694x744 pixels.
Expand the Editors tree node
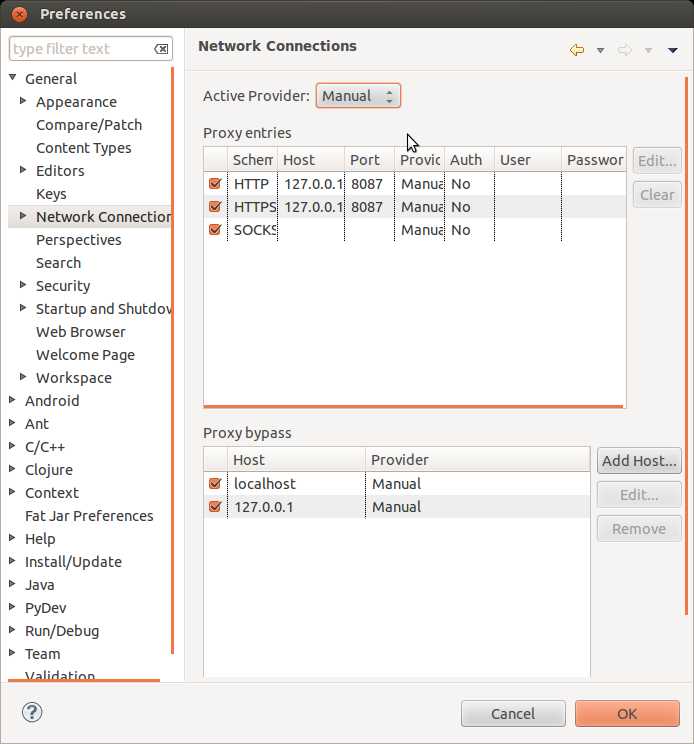pos(23,169)
